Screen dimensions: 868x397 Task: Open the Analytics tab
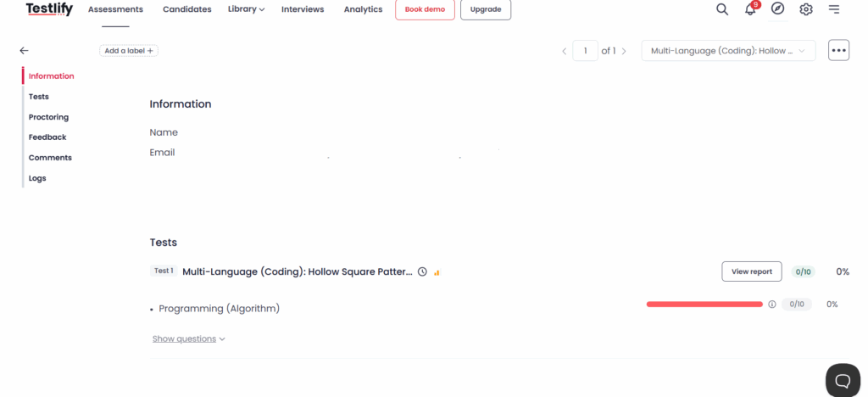point(363,9)
